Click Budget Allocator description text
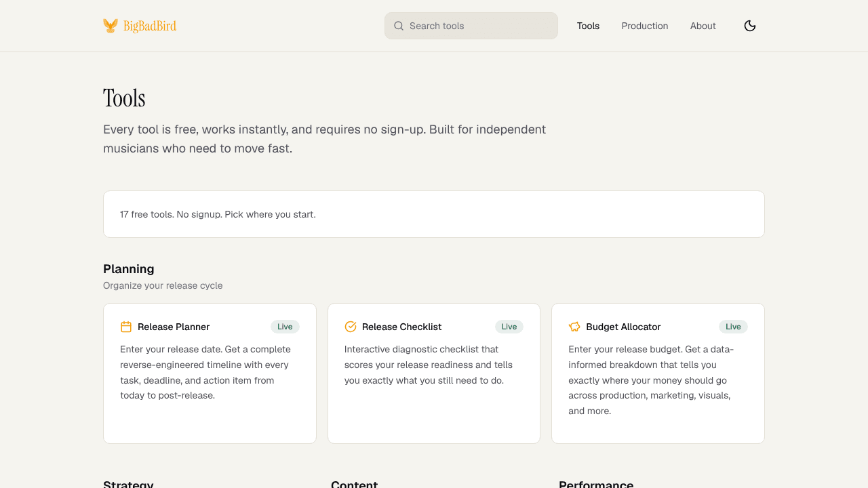Screen dimensions: 868x488 [651, 380]
